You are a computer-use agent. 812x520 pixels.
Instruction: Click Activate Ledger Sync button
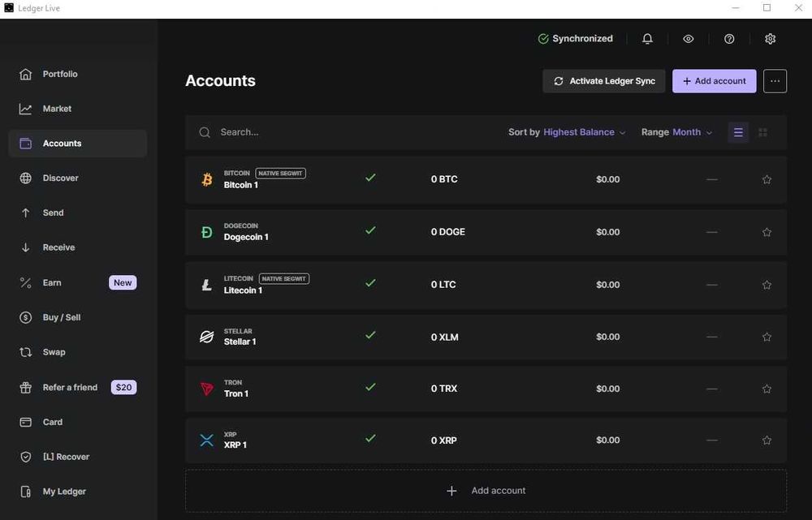[603, 81]
